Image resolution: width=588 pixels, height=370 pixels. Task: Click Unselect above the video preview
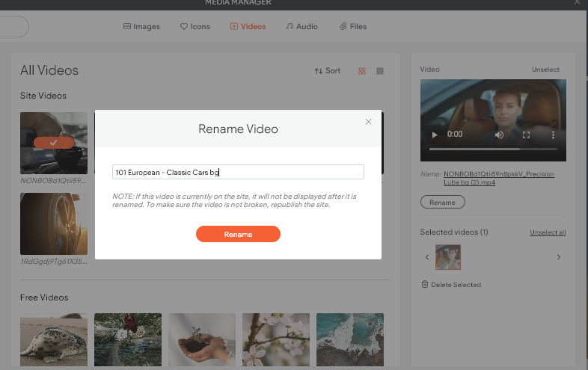click(545, 70)
